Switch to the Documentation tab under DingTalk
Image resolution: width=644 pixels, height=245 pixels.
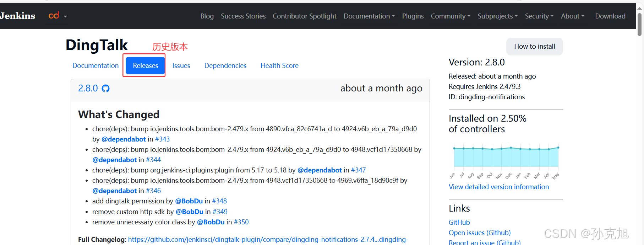[x=95, y=65]
